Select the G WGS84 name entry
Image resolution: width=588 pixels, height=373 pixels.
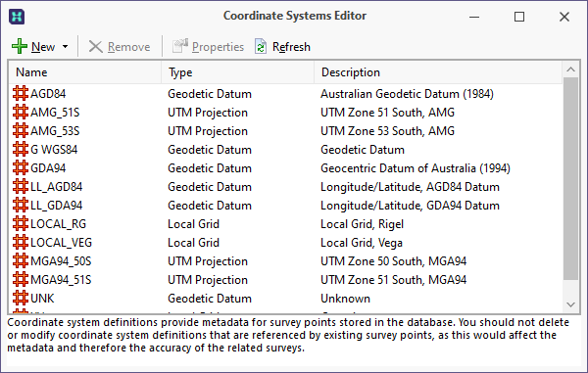[54, 150]
